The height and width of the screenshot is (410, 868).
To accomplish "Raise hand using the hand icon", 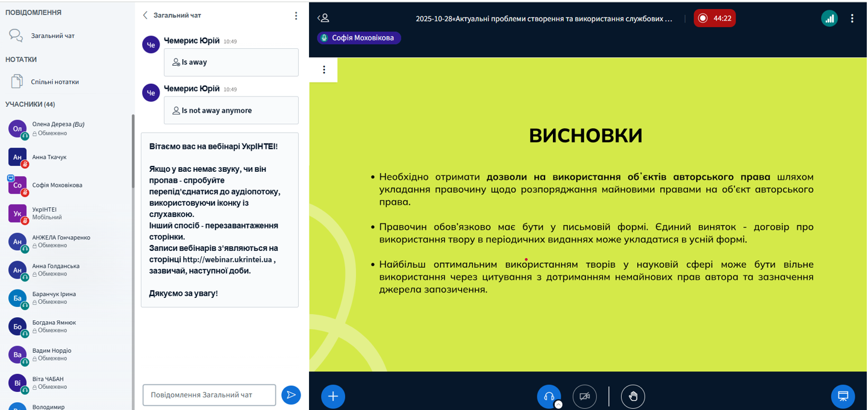I will [632, 396].
